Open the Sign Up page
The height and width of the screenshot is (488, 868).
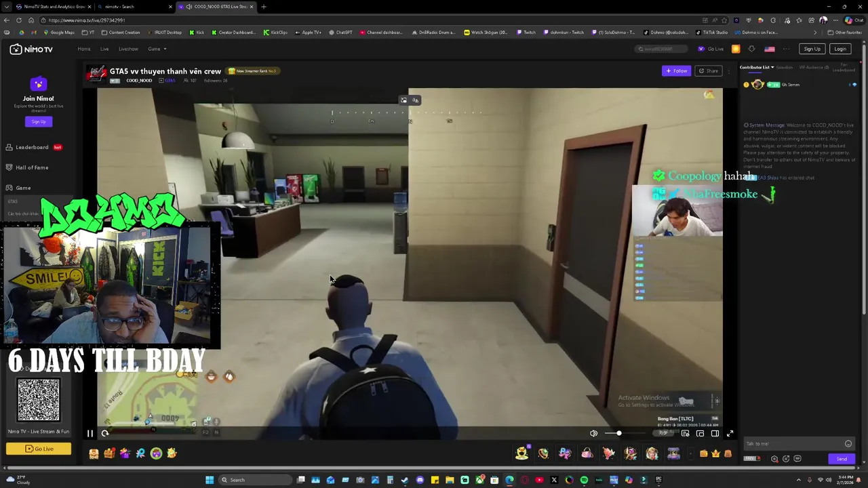(x=812, y=49)
